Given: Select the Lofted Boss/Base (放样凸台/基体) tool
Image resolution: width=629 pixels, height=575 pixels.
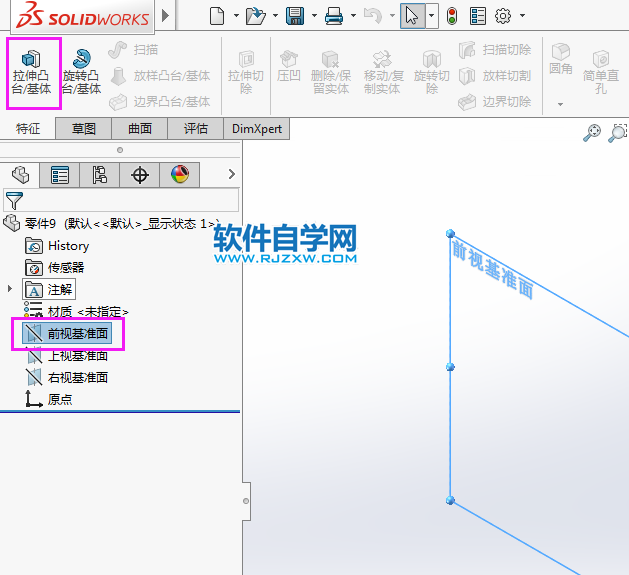Looking at the screenshot, I should [160, 75].
